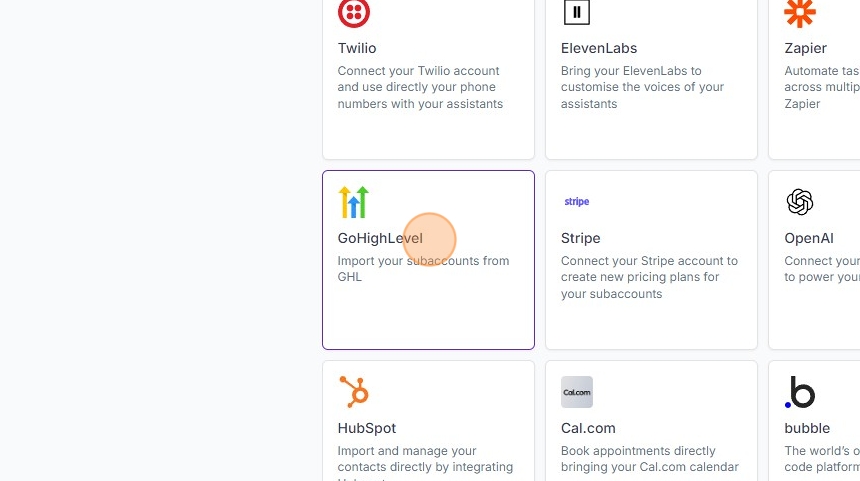Click the GoHighLevel arrows logo
The image size is (860, 481).
tap(354, 202)
